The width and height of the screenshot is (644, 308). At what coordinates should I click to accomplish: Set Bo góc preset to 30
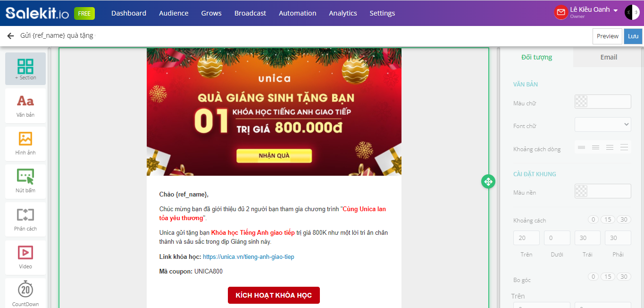(x=624, y=277)
